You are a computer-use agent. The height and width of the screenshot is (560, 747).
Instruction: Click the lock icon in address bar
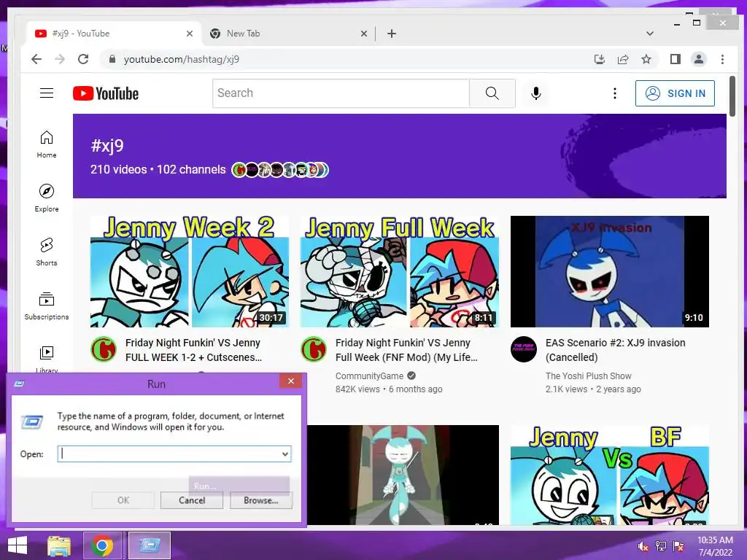112,59
